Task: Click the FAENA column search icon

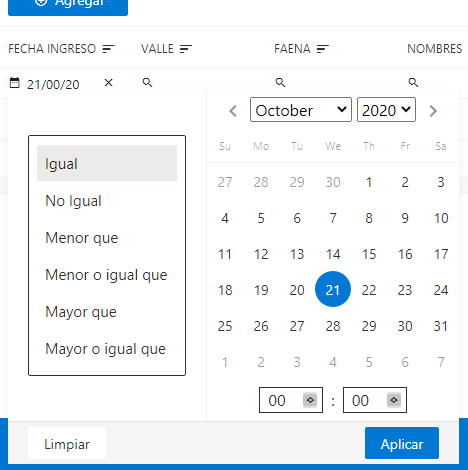Action: pos(280,82)
